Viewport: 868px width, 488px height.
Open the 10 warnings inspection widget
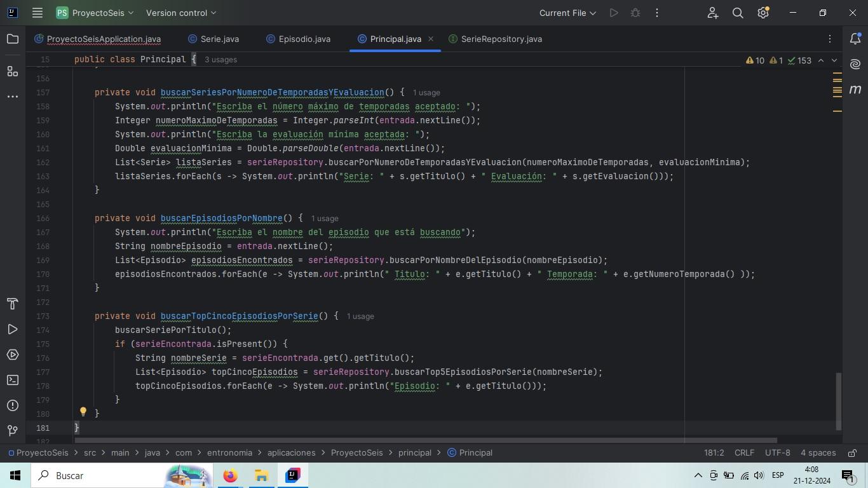pyautogui.click(x=755, y=60)
